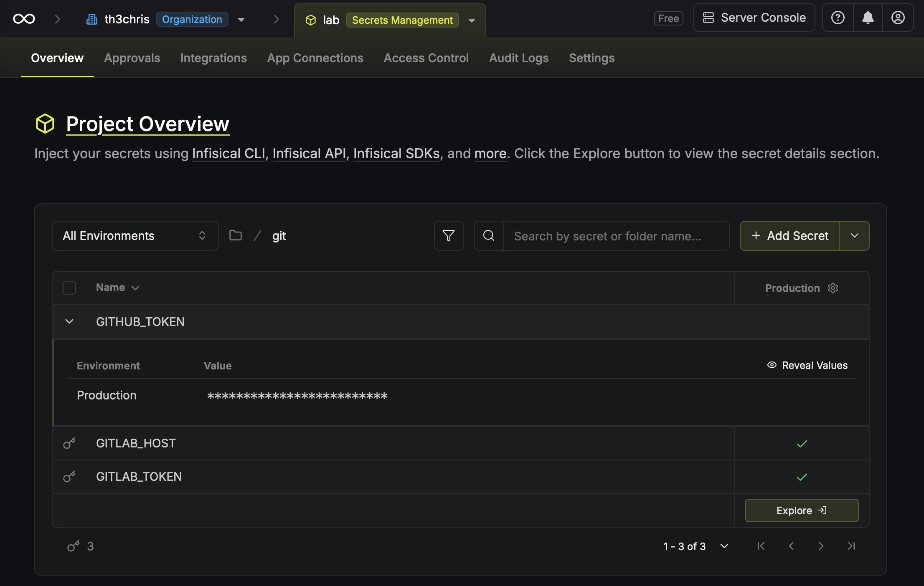
Task: Tick the select-all checkbox in Name header
Action: pos(69,288)
